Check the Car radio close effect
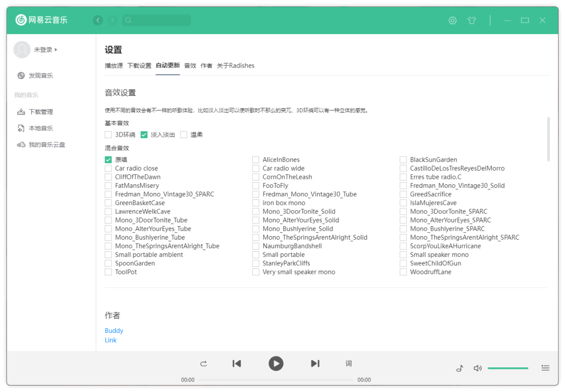 [108, 169]
